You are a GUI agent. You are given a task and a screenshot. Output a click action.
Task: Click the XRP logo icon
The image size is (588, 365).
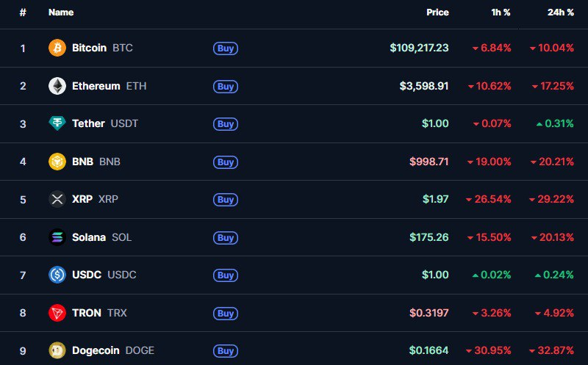[x=57, y=199]
